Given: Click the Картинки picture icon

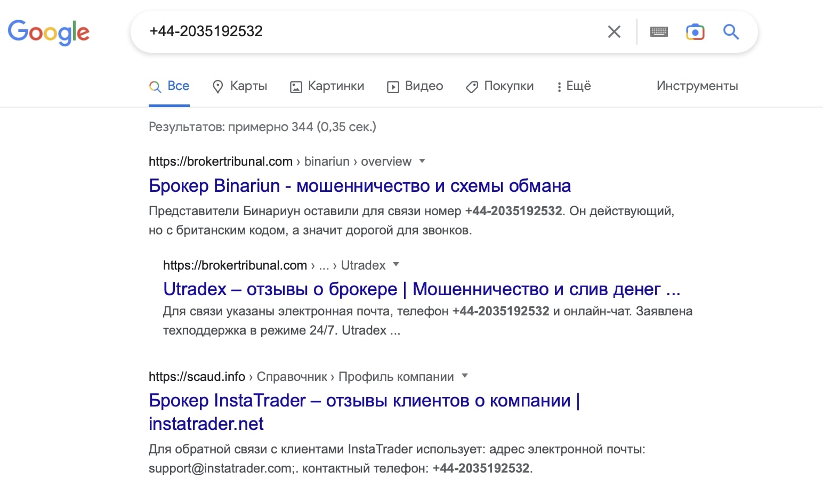Looking at the screenshot, I should tap(296, 87).
